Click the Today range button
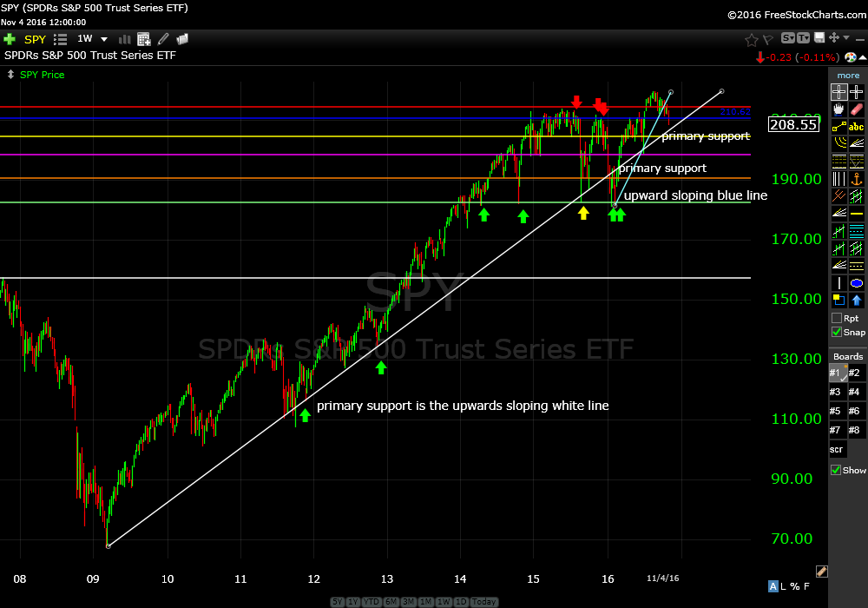868x608 pixels. pyautogui.click(x=485, y=602)
